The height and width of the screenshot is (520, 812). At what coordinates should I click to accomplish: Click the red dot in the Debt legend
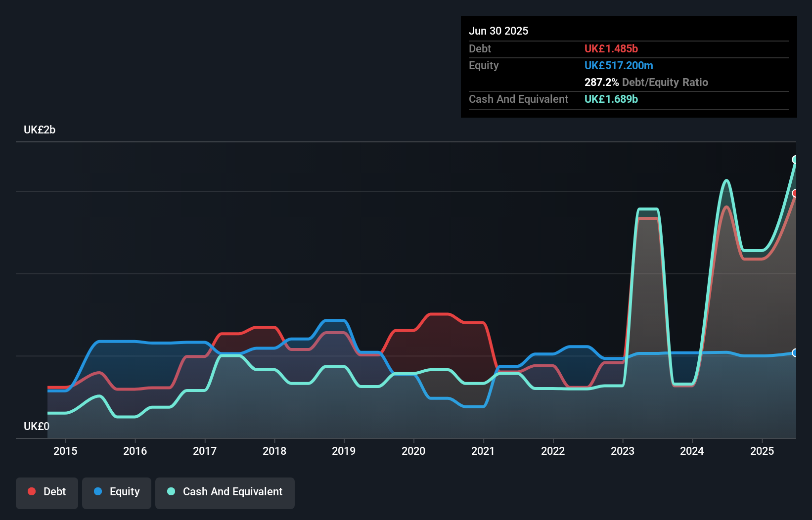(31, 491)
